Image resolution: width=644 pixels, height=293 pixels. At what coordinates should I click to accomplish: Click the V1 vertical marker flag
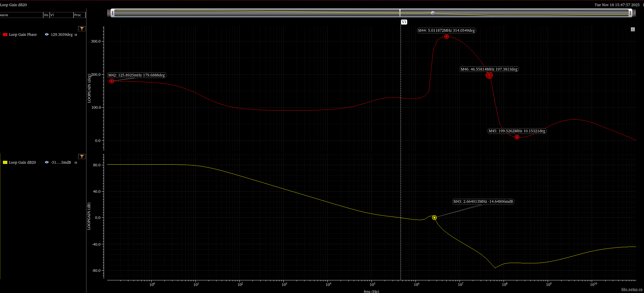404,22
